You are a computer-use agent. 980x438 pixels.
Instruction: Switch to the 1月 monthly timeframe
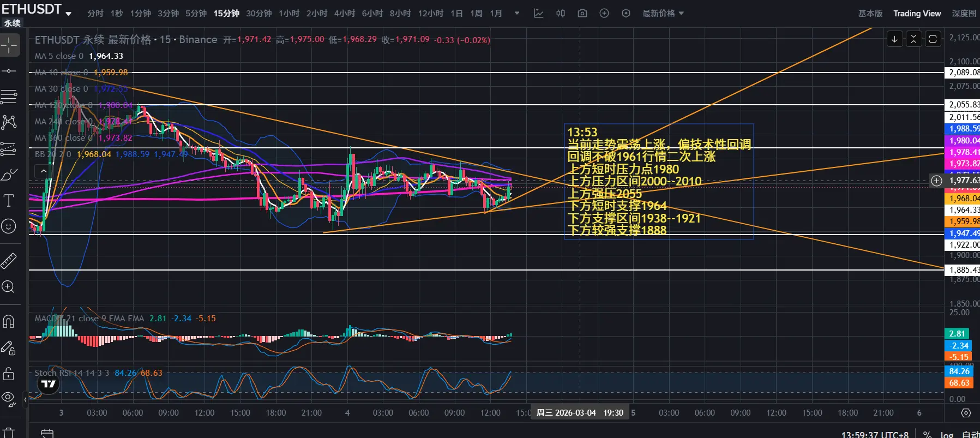[496, 13]
